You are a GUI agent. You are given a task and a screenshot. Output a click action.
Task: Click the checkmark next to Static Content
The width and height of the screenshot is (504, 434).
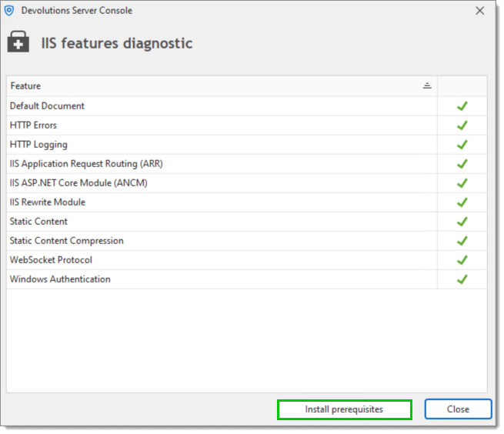(x=462, y=222)
